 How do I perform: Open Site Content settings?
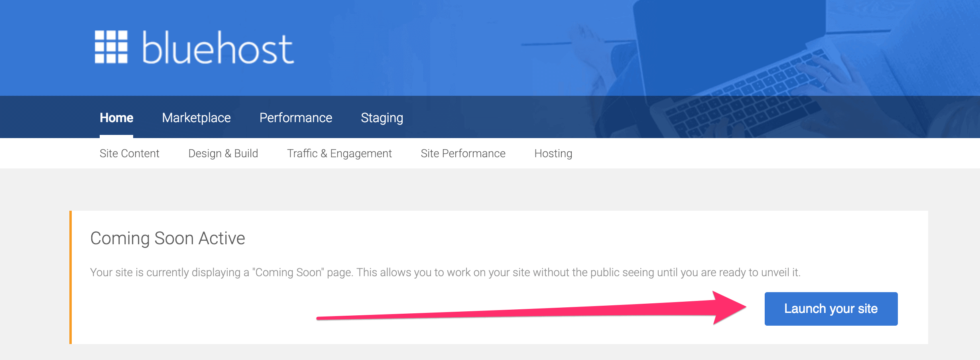(x=130, y=153)
